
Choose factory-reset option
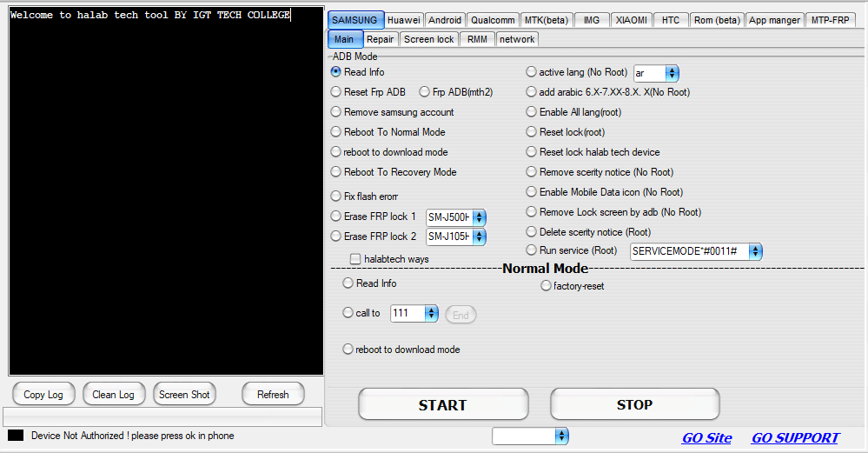click(546, 286)
